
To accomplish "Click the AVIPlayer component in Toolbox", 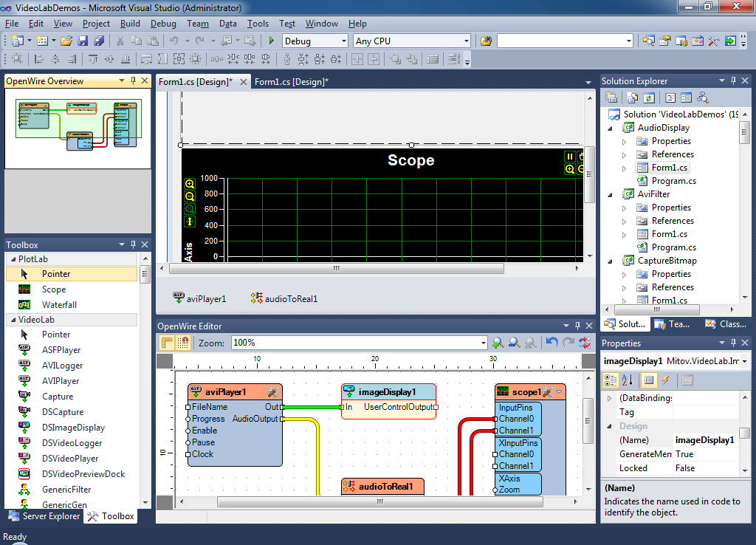I will click(x=61, y=381).
